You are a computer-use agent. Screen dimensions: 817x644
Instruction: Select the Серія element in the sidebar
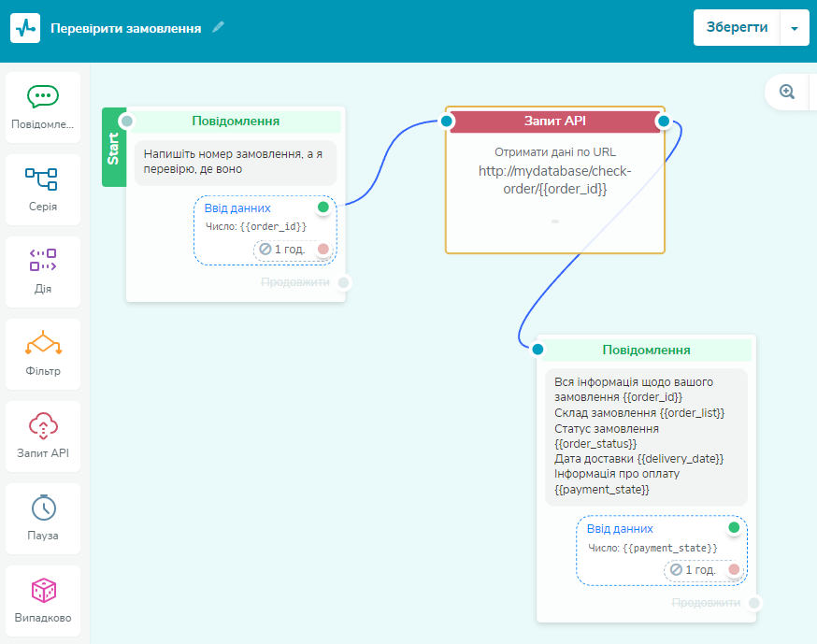42,188
